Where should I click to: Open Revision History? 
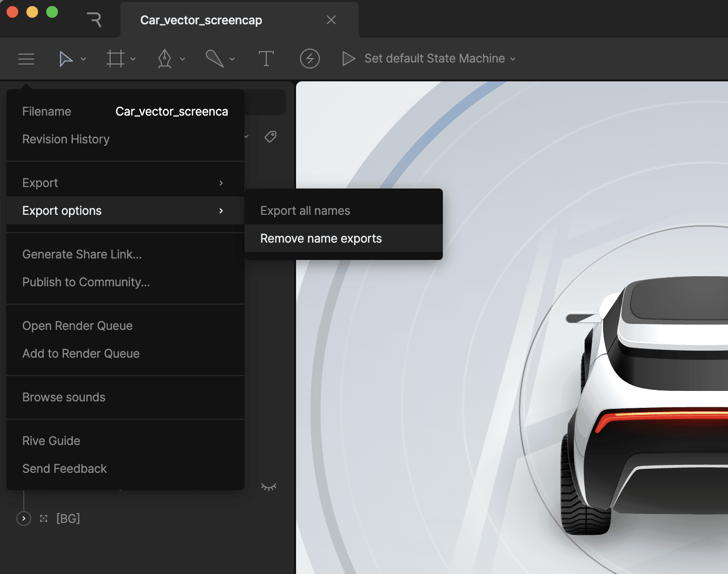point(66,139)
